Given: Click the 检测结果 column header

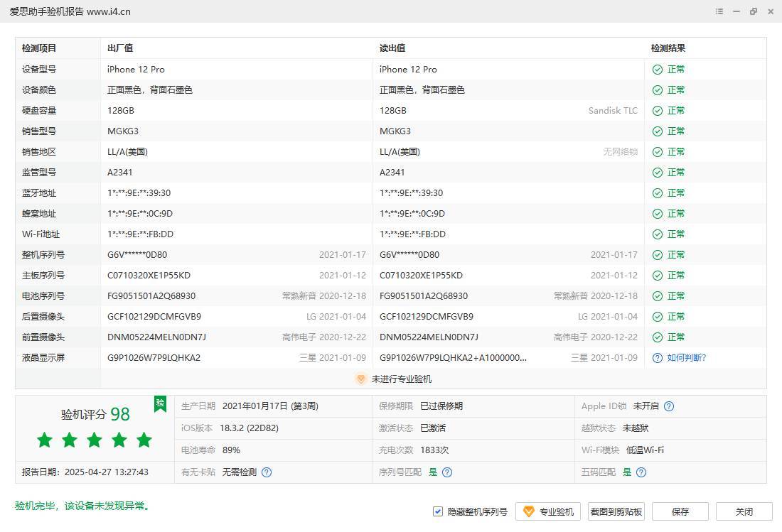Looking at the screenshot, I should [x=668, y=48].
